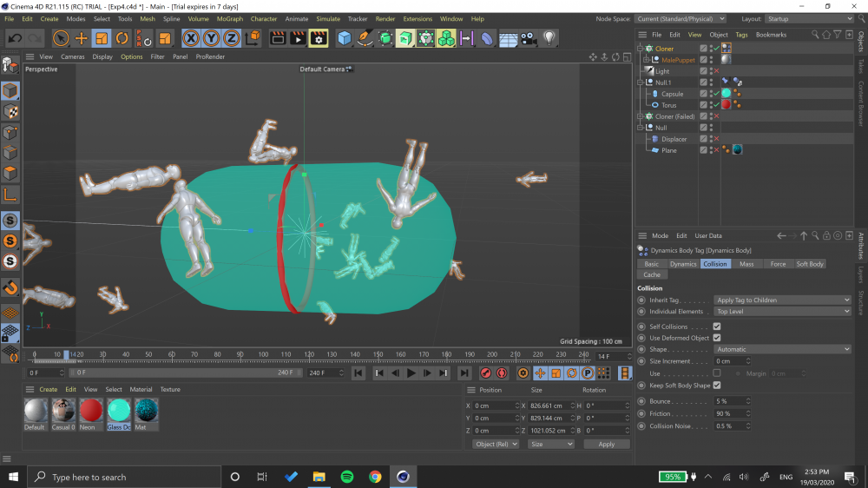Toggle Y axis lock icon
Image resolution: width=868 pixels, height=488 pixels.
click(x=211, y=38)
